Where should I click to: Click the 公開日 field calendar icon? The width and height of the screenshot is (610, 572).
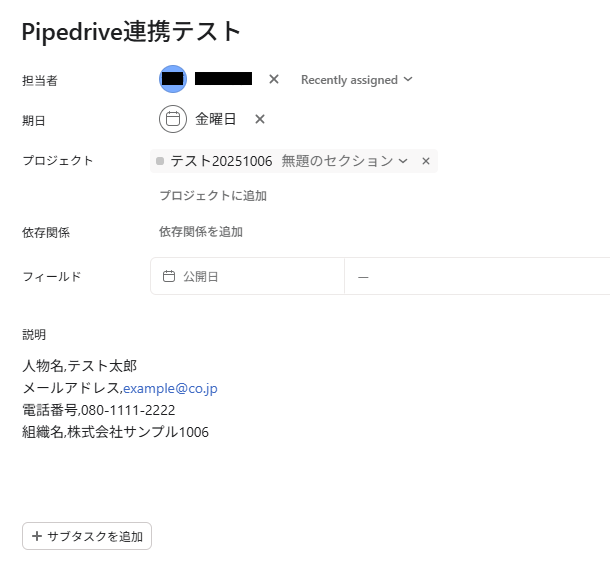tap(169, 277)
